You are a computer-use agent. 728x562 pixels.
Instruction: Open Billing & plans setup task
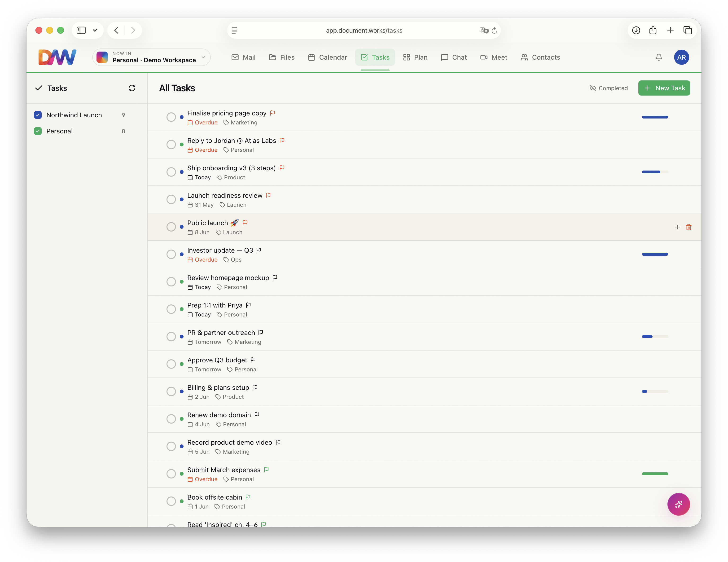424,392
